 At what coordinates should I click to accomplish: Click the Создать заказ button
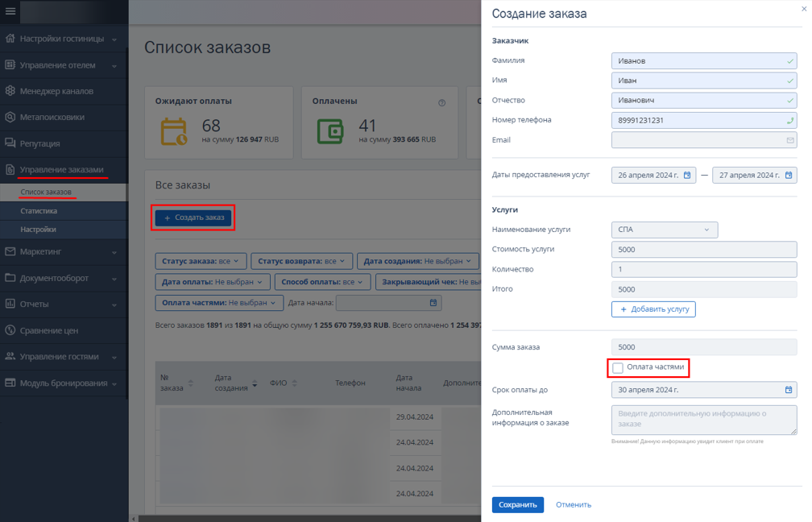click(193, 217)
